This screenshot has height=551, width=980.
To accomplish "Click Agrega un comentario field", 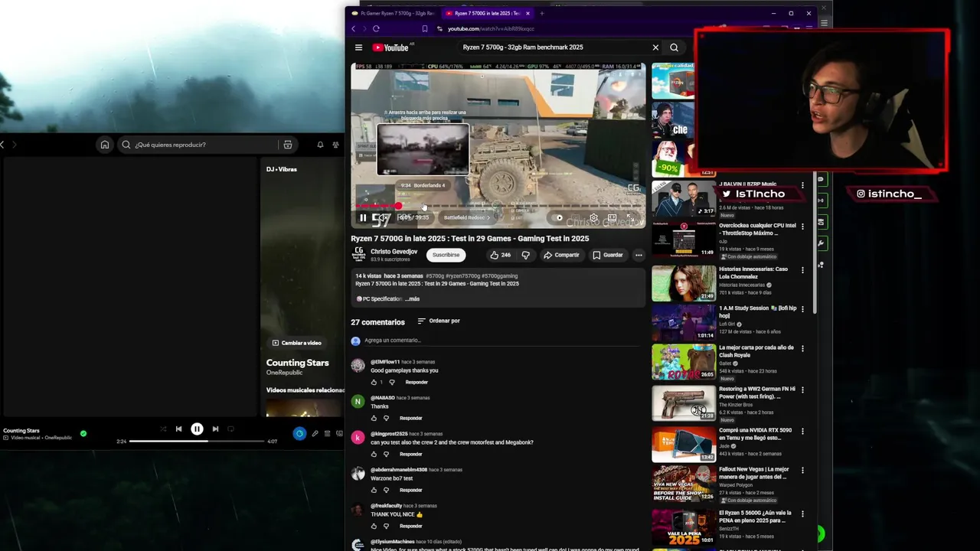I will click(501, 341).
